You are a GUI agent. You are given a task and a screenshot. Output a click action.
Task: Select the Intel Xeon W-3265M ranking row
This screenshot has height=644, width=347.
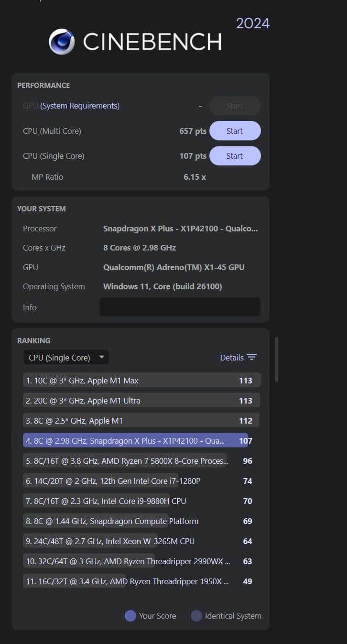(x=110, y=541)
